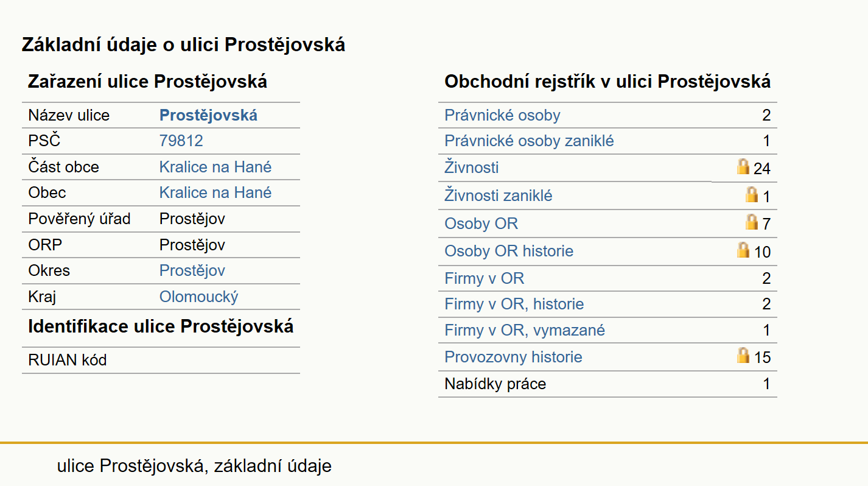Open the Živnosti link
This screenshot has width=868, height=486.
point(472,167)
